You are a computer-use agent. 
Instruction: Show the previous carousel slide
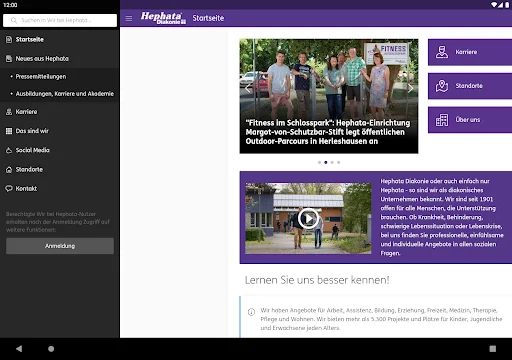tap(247, 88)
